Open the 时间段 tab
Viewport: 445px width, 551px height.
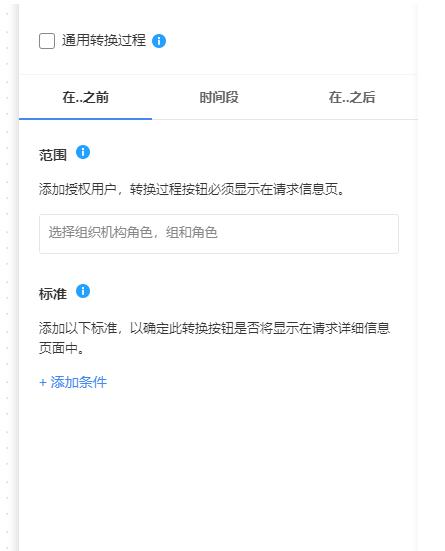tap(219, 97)
